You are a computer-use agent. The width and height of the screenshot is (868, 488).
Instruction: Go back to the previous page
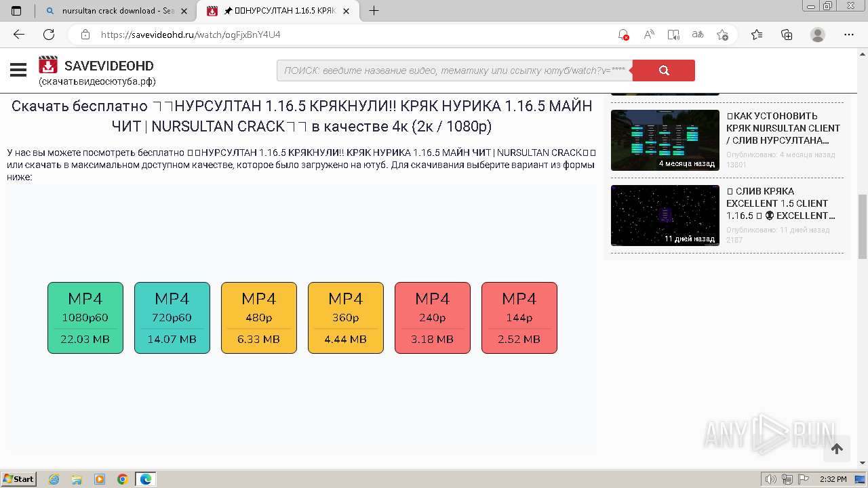[x=19, y=35]
